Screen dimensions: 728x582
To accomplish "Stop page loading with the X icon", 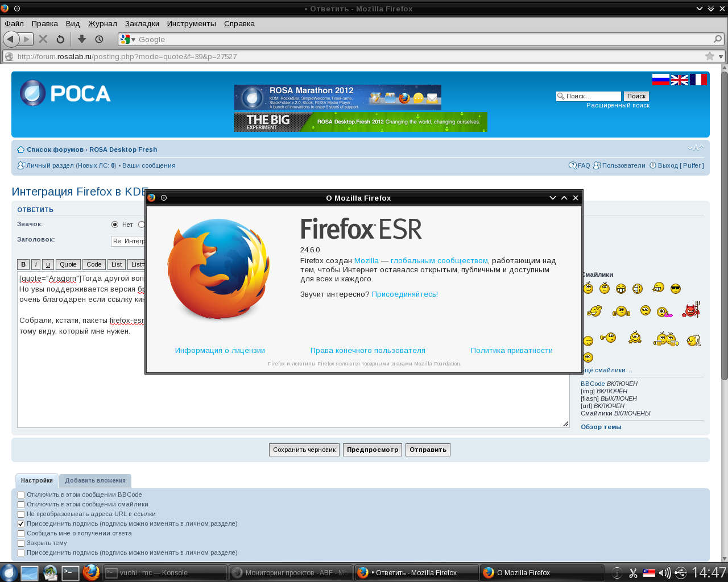I will (x=43, y=39).
